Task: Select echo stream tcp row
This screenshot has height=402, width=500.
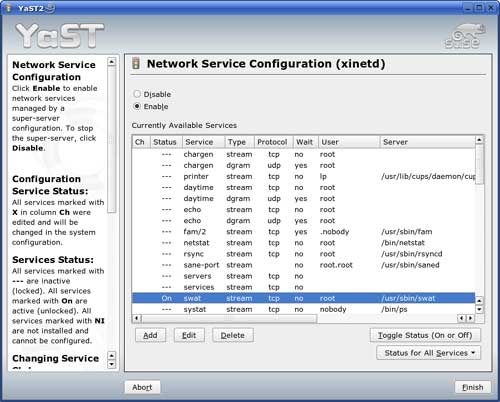Action: coord(304,210)
